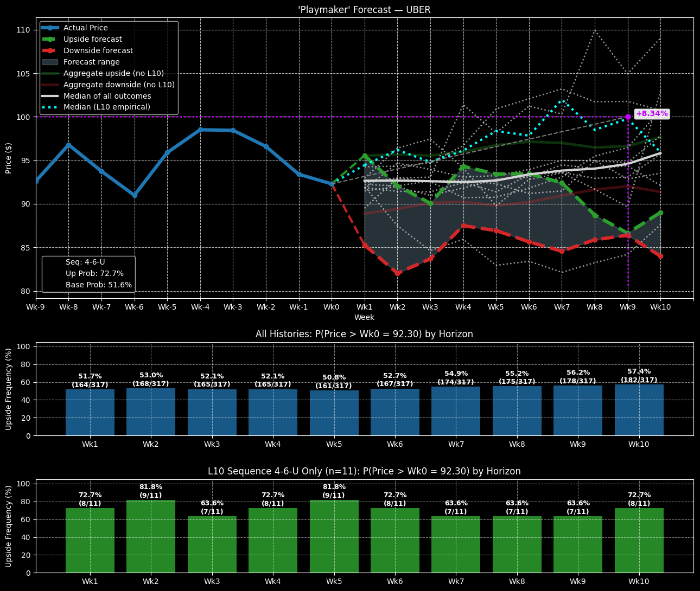Image resolution: width=700 pixels, height=591 pixels.
Task: Click the 'Downside forecast' legend label
Action: (98, 50)
